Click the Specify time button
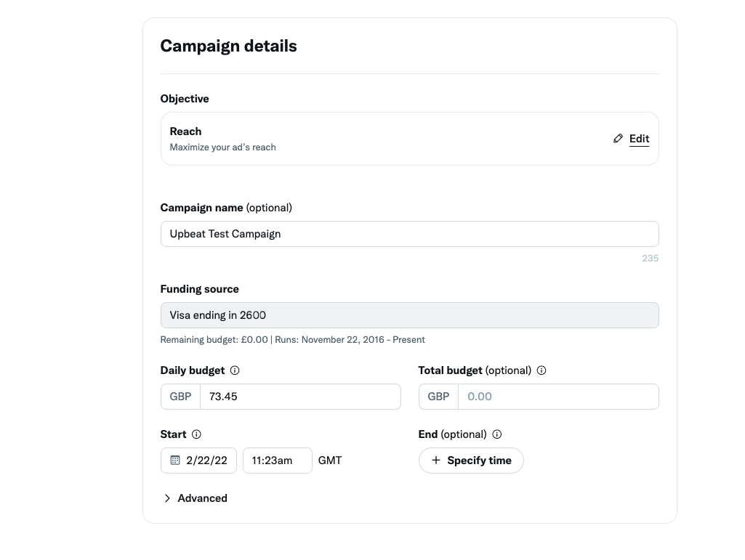 [x=471, y=460]
